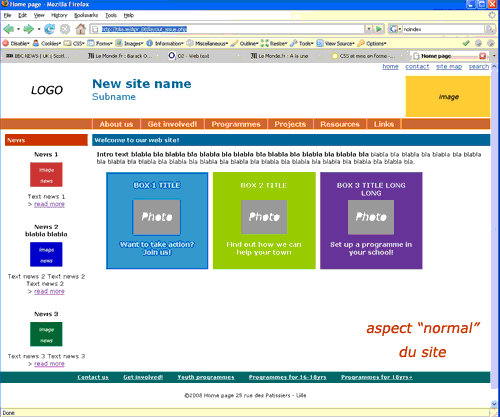500x417 pixels.
Task: Open the History menu
Action: pyautogui.click(x=59, y=15)
